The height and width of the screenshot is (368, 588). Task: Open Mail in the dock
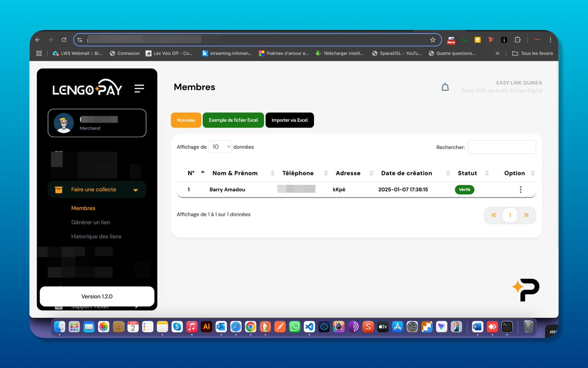click(89, 326)
